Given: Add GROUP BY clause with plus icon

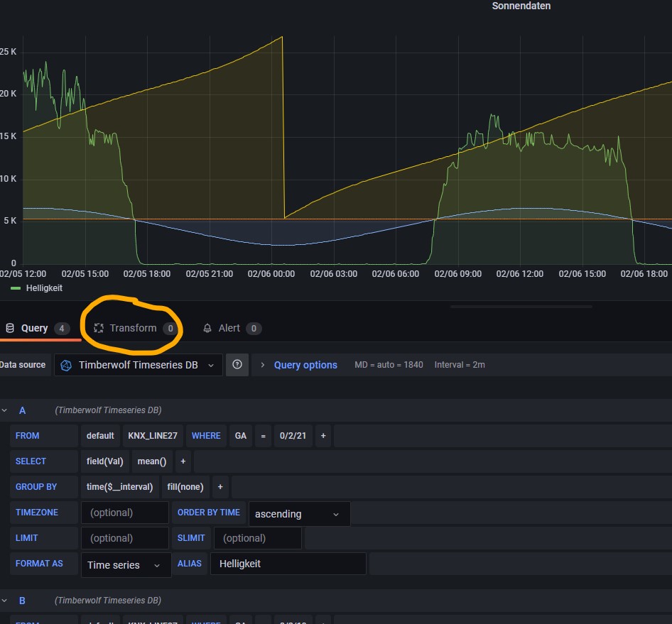Looking at the screenshot, I should [220, 487].
